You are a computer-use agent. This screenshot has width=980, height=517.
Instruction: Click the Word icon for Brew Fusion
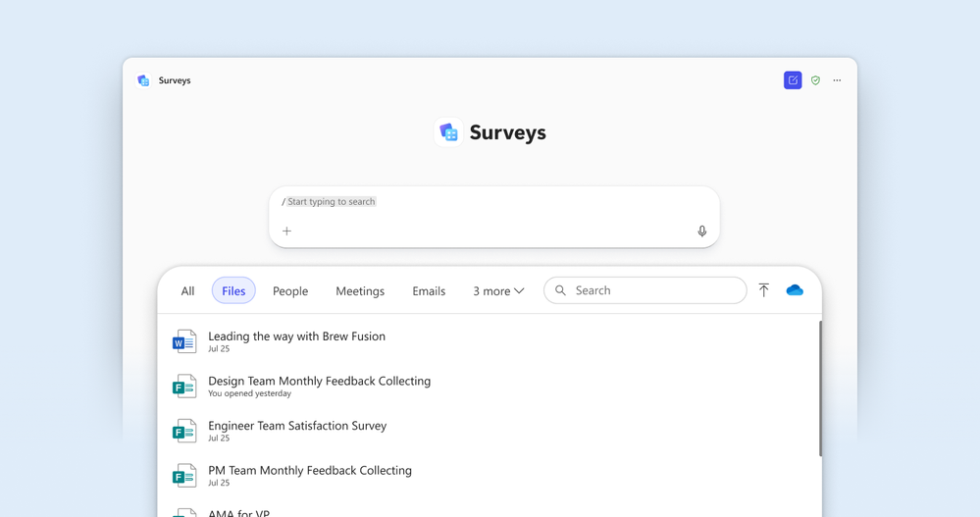(x=184, y=341)
